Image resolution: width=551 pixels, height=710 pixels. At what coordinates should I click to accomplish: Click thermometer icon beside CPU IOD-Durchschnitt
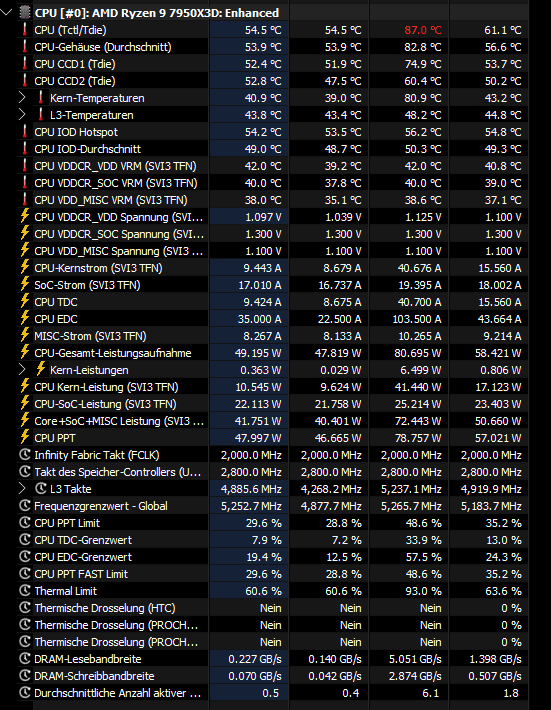pyautogui.click(x=25, y=149)
